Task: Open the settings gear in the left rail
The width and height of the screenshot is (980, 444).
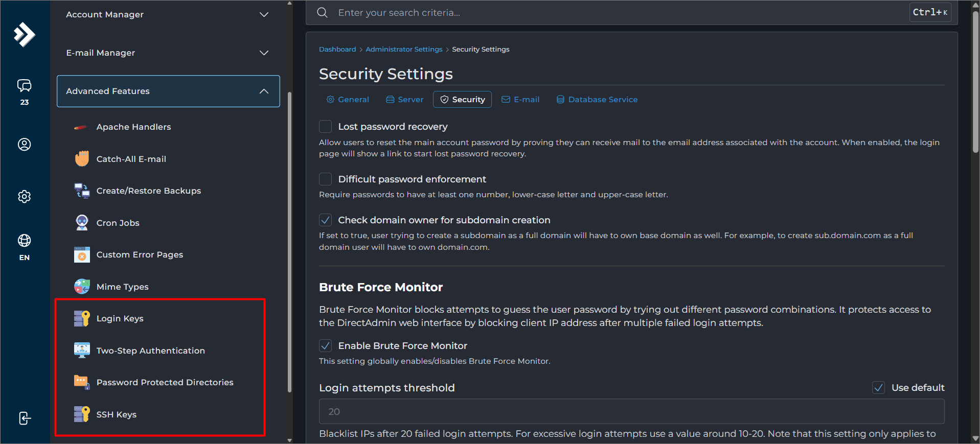Action: coord(24,196)
